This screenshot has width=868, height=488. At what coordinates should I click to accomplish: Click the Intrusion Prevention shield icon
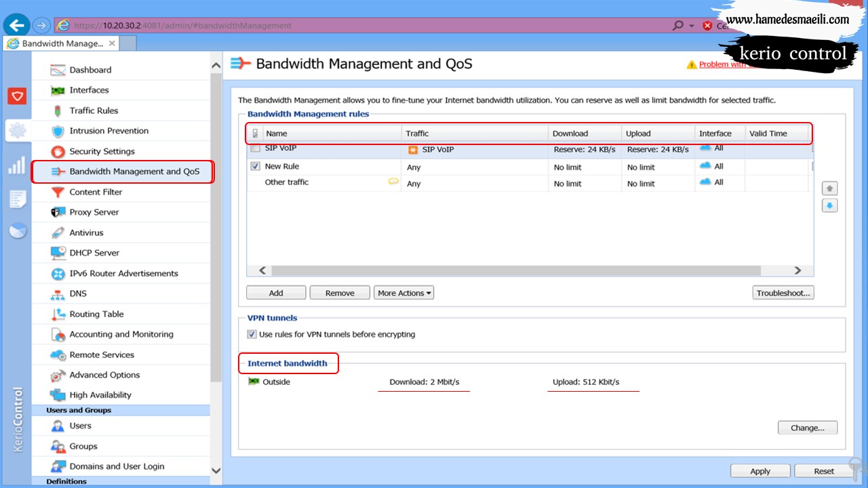pyautogui.click(x=58, y=131)
